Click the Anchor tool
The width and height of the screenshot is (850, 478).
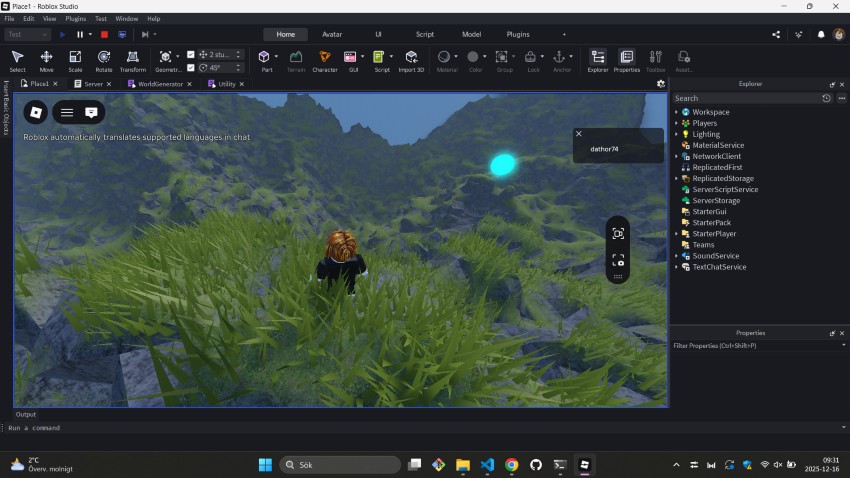(x=560, y=61)
